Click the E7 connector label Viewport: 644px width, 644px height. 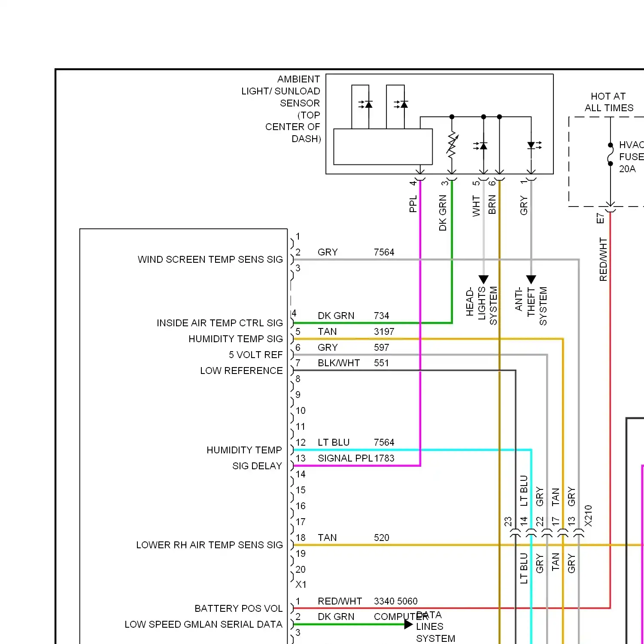[600, 219]
